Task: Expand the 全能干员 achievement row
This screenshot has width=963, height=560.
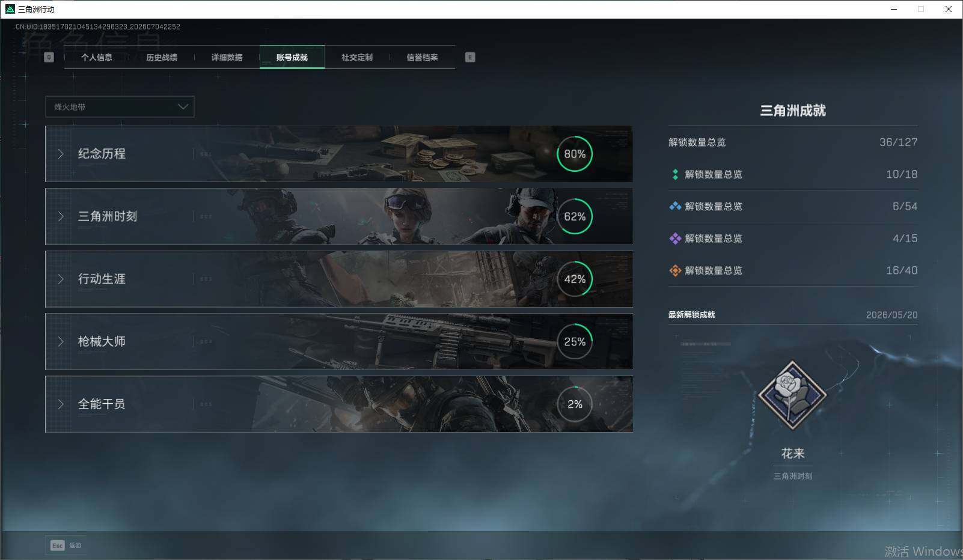Action: point(338,404)
